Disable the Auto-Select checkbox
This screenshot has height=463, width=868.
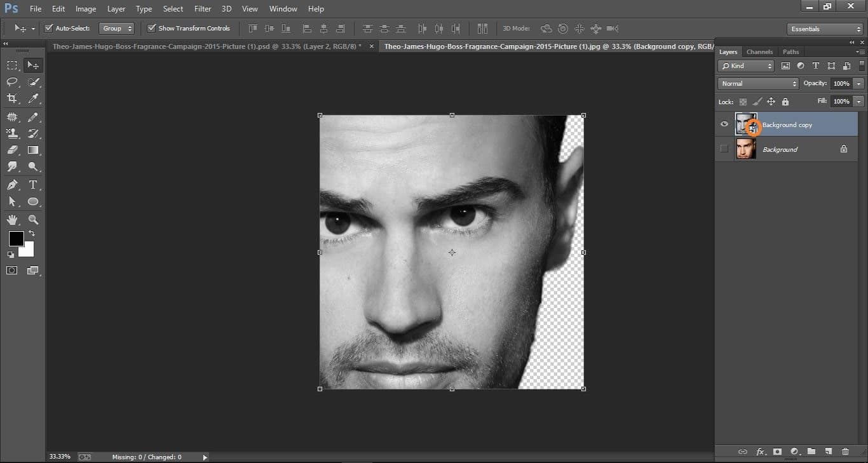tap(48, 28)
